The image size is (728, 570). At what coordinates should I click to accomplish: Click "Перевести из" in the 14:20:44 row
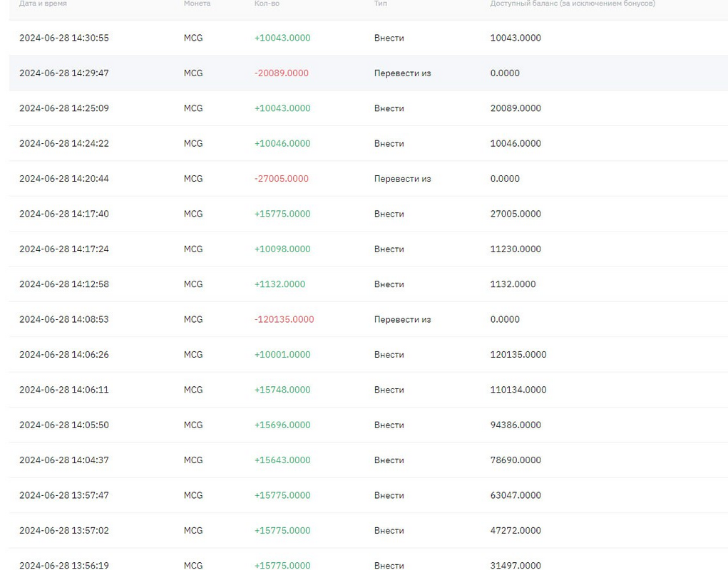coord(402,179)
